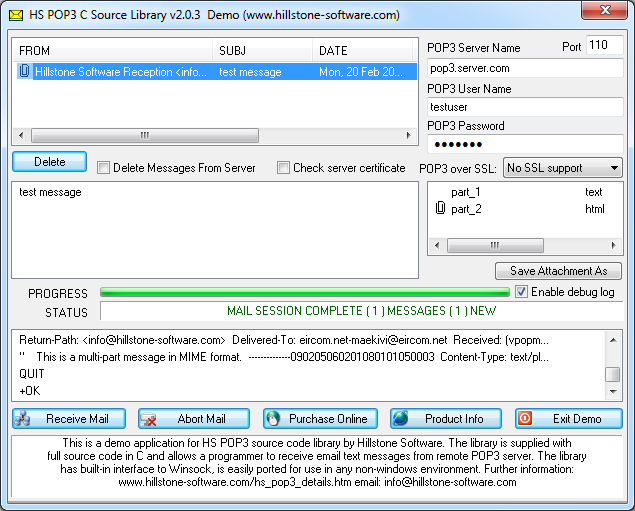Click the envelope icon in the title bar
The width and height of the screenshot is (635, 511).
pos(16,15)
